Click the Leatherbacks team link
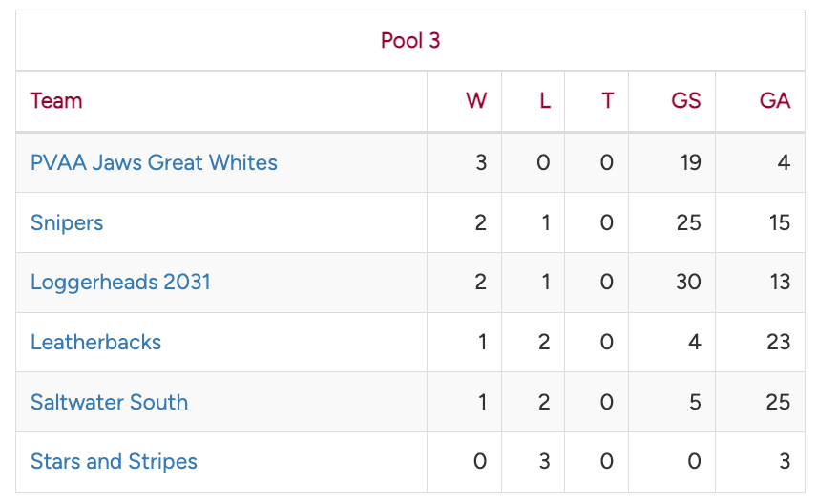The width and height of the screenshot is (817, 504). point(95,342)
